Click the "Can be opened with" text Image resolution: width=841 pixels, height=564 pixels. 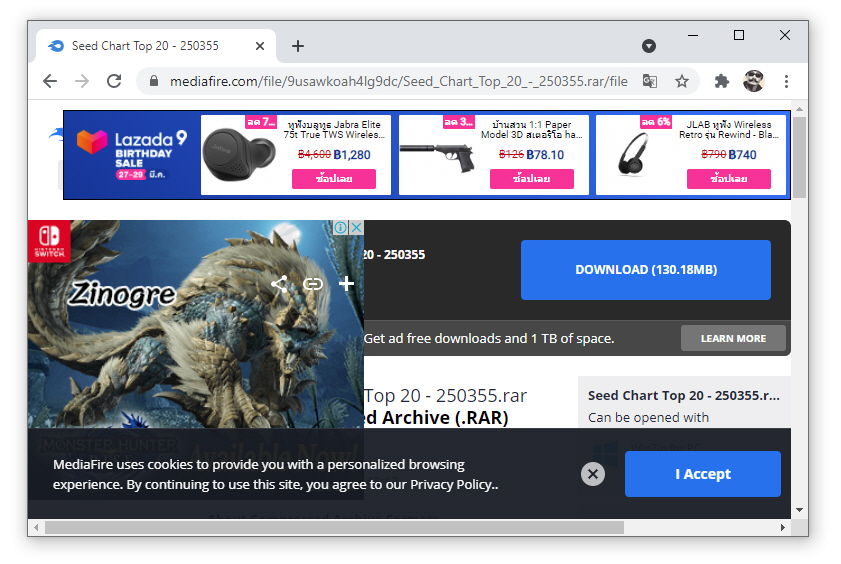coord(648,418)
